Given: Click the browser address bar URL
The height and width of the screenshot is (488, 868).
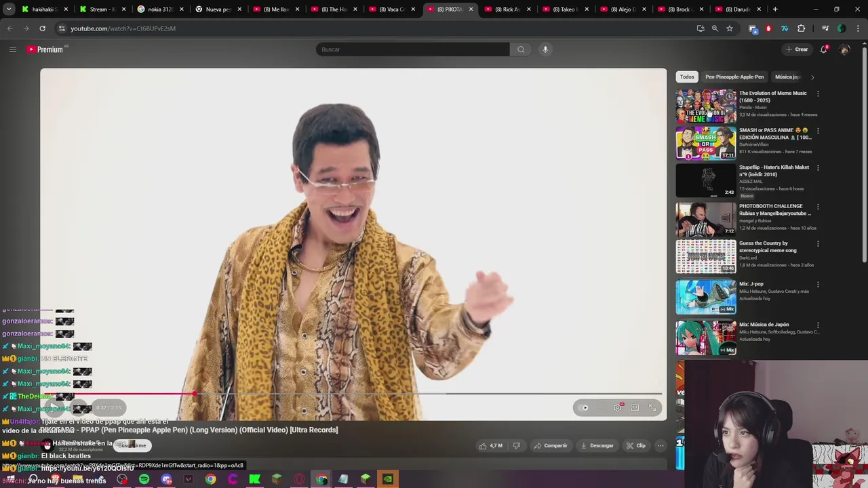Looking at the screenshot, I should (123, 28).
